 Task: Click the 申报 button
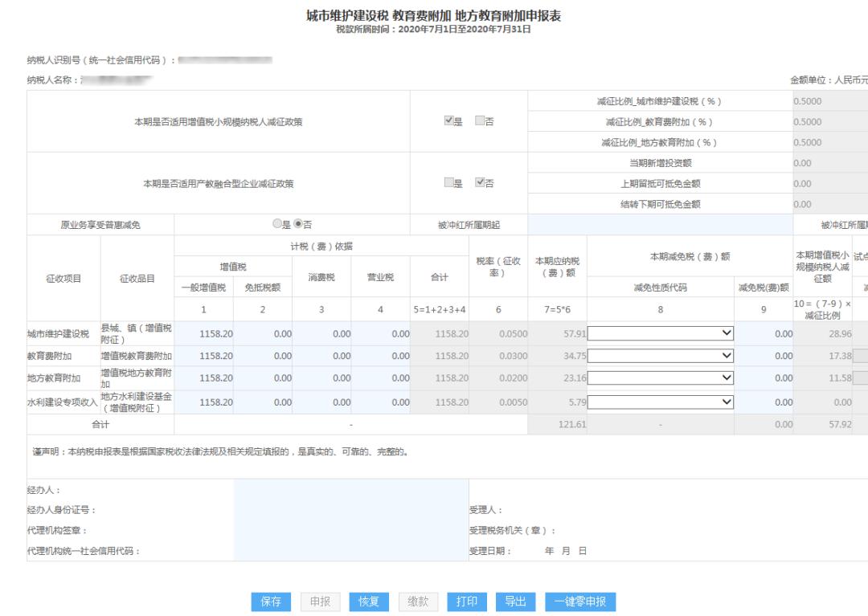(320, 602)
